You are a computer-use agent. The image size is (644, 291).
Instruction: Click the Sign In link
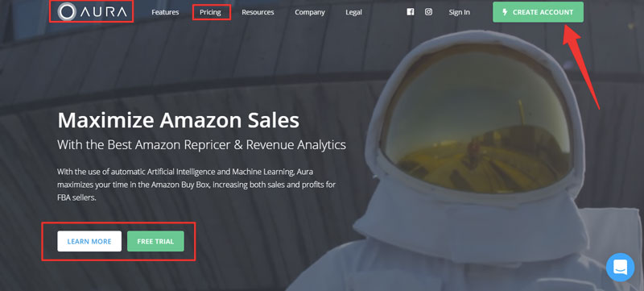(459, 12)
